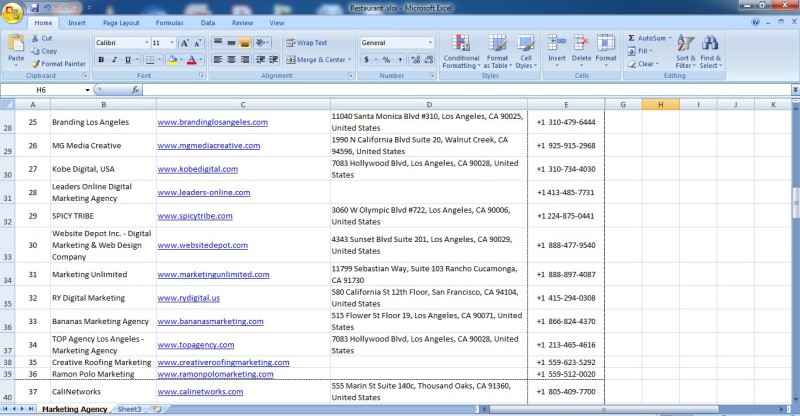Click the Cut scissors icon
This screenshot has height=416, width=800.
click(x=36, y=38)
